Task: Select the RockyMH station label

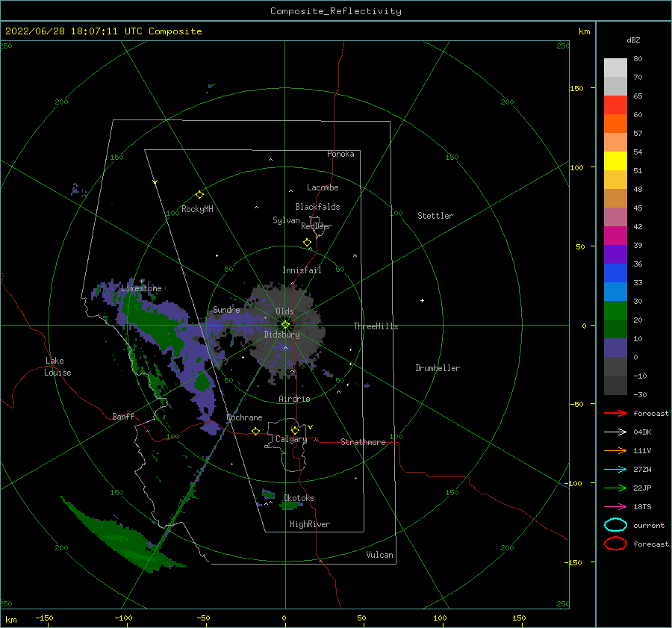Action: pyautogui.click(x=197, y=209)
